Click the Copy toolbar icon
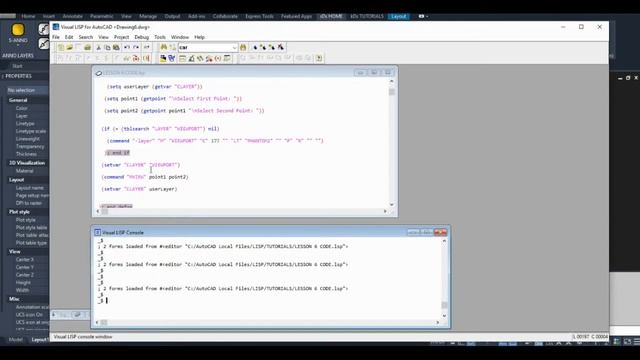 107,47
